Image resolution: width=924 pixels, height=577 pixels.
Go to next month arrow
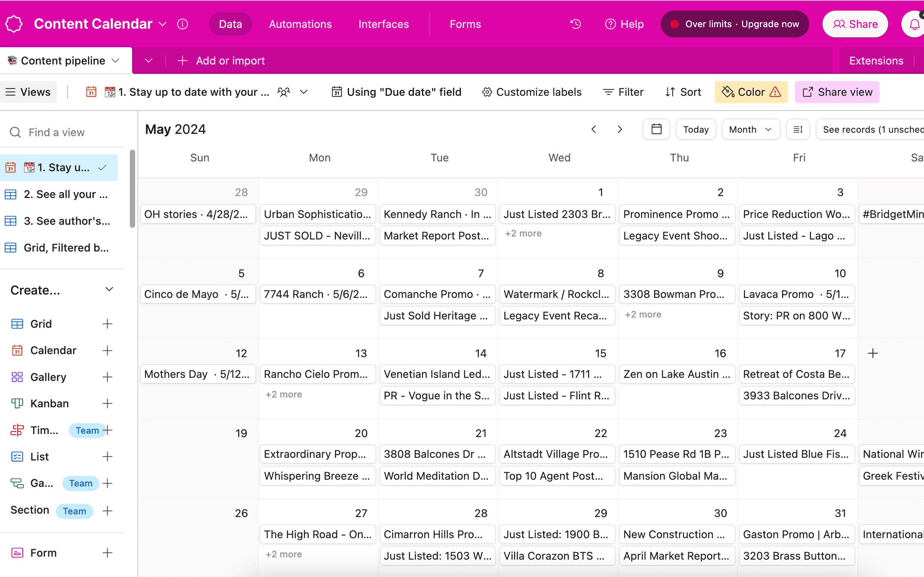tap(620, 129)
